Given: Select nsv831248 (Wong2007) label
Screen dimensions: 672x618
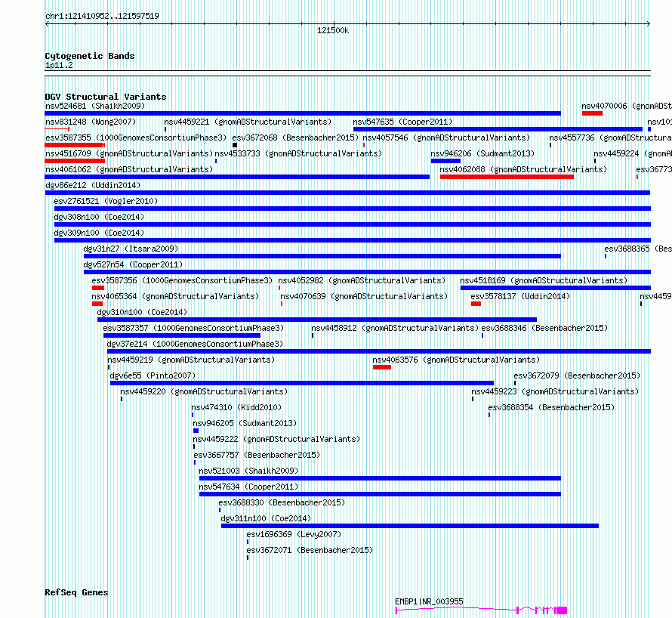Looking at the screenshot, I should coord(91,122).
